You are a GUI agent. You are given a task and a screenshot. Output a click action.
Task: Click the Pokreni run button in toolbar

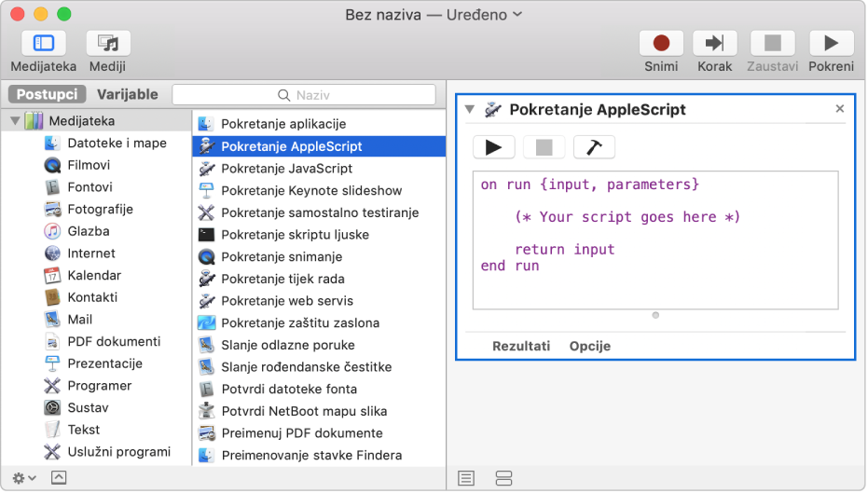(x=830, y=44)
